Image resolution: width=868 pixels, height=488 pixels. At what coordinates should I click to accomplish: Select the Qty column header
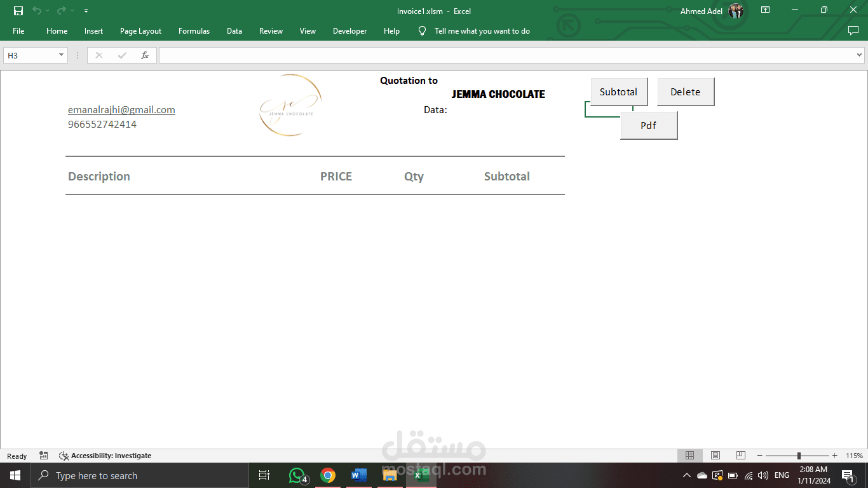pos(414,177)
